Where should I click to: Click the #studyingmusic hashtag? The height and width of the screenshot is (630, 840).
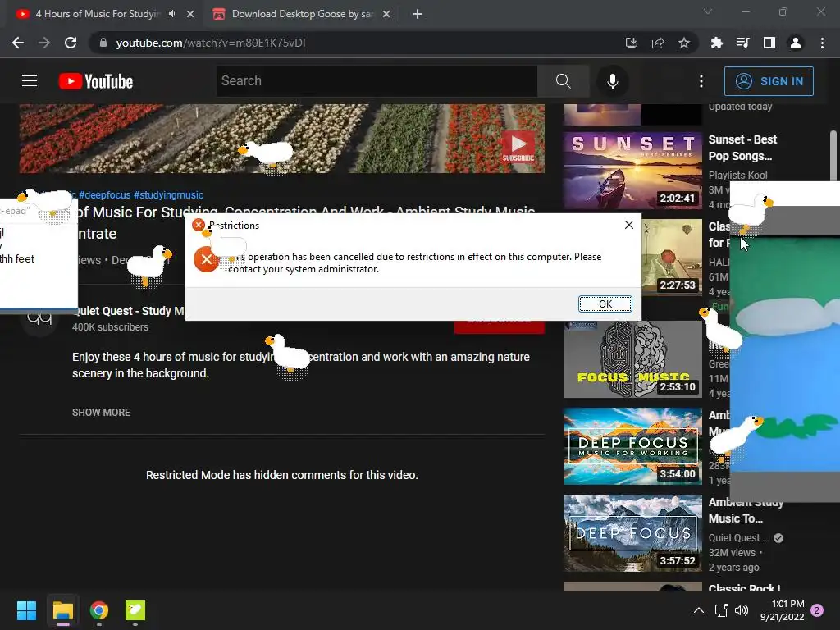tap(168, 195)
